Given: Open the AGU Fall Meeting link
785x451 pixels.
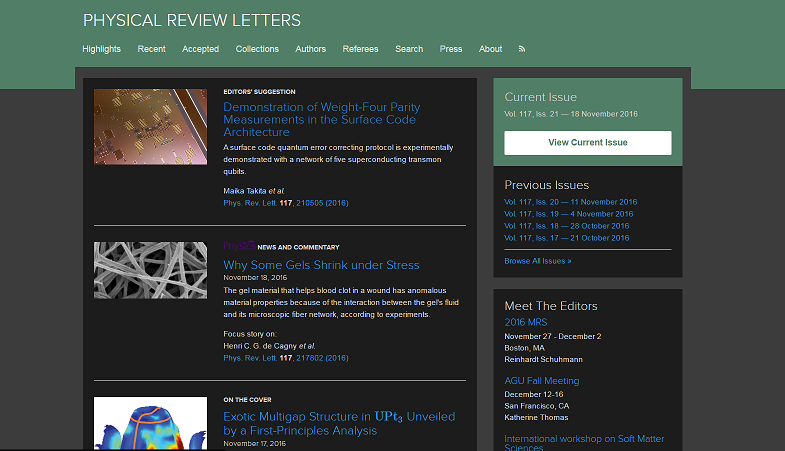Looking at the screenshot, I should click(x=542, y=381).
